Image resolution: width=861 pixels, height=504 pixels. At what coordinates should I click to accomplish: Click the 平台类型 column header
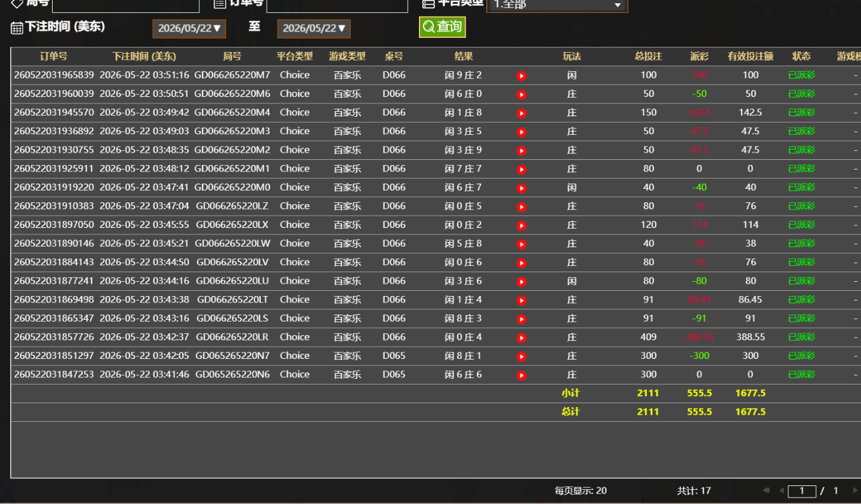(x=295, y=56)
